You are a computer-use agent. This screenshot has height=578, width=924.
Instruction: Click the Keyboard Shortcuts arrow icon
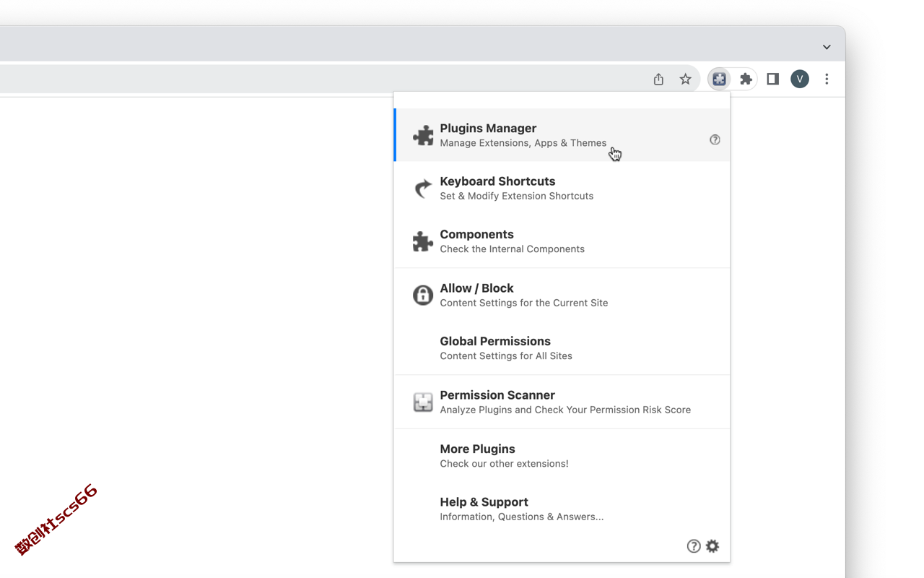click(423, 188)
